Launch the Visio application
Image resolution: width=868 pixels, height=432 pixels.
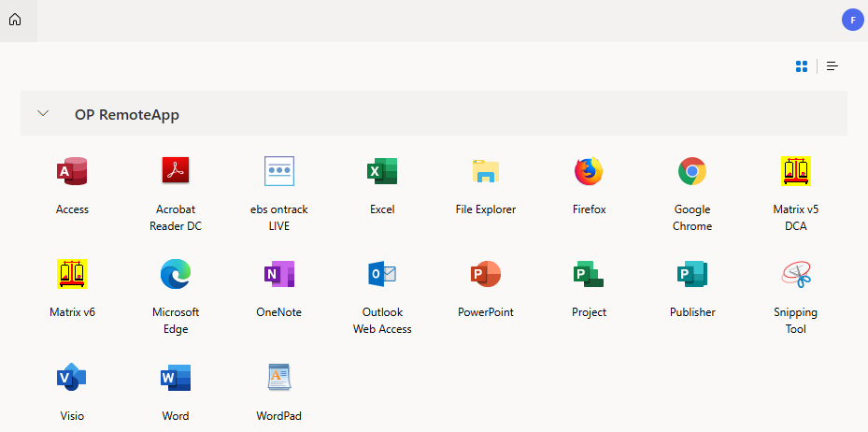coord(72,377)
